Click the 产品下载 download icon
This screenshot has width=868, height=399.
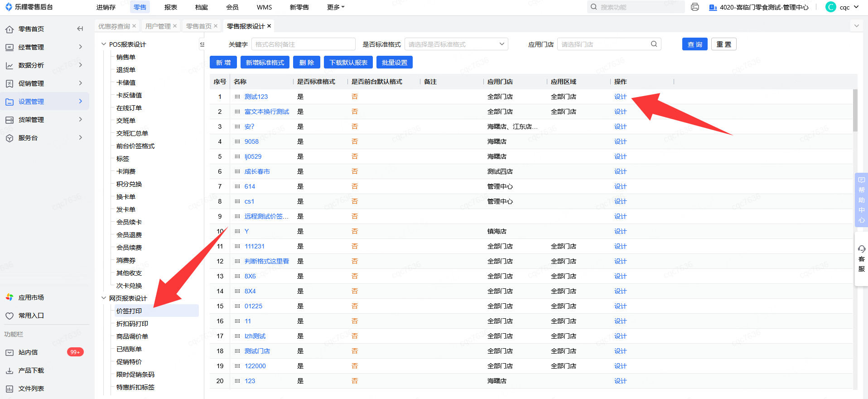pyautogui.click(x=10, y=370)
